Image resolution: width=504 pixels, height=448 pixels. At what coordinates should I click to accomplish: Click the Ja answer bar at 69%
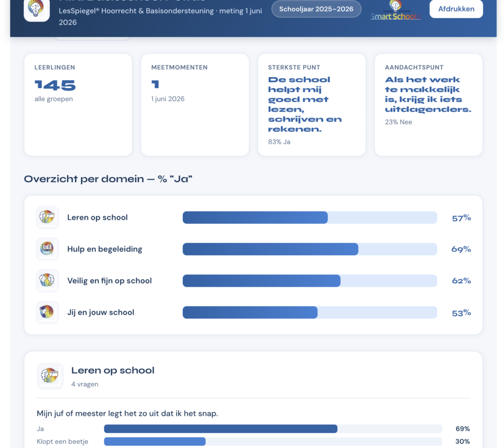(x=273, y=429)
